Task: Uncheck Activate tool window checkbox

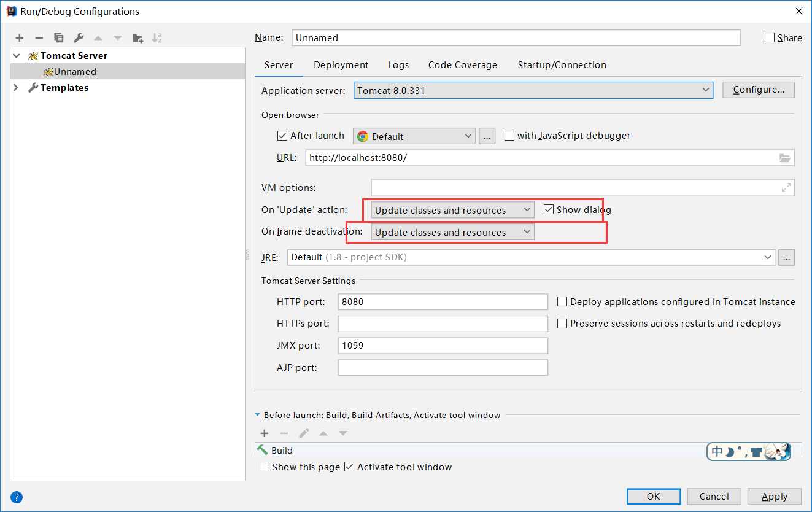Action: [x=349, y=467]
